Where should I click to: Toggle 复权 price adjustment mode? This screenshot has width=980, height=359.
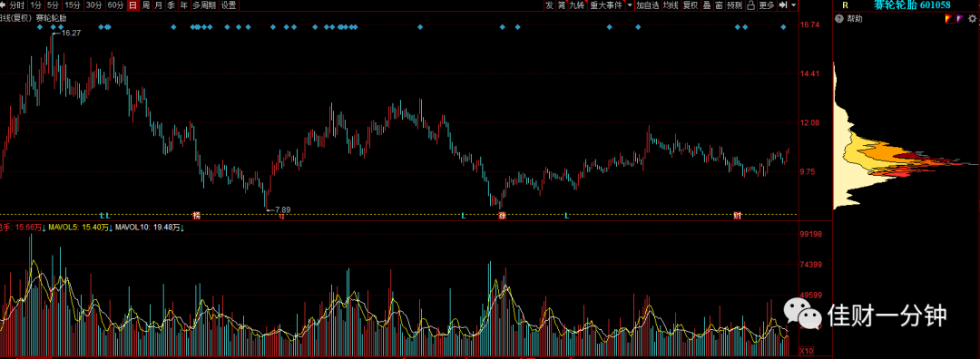pyautogui.click(x=690, y=5)
